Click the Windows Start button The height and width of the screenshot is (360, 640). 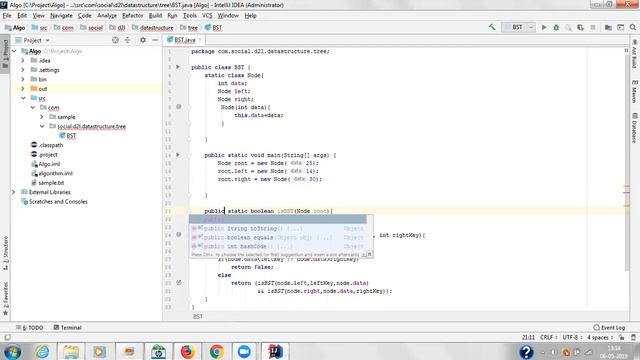pyautogui.click(x=12, y=351)
